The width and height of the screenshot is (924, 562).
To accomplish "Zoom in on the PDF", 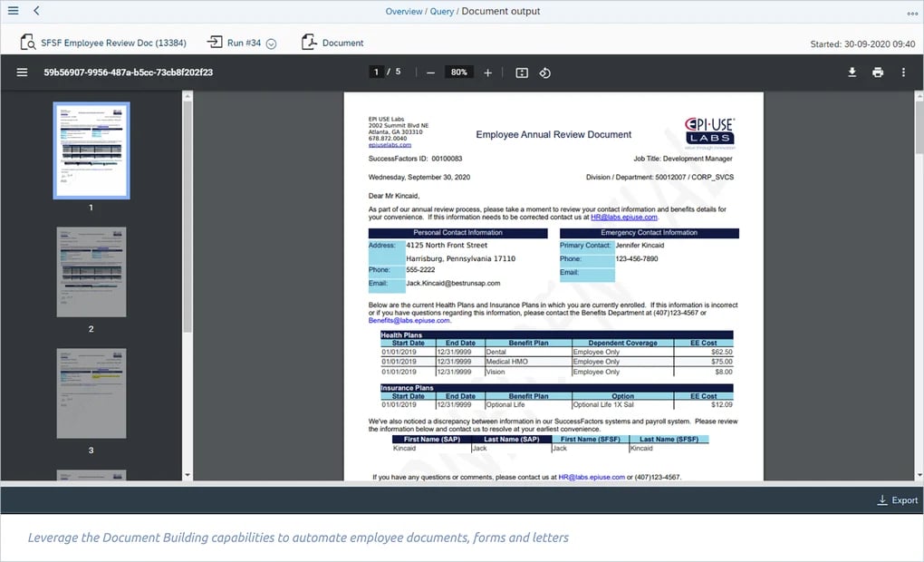I will [x=487, y=73].
